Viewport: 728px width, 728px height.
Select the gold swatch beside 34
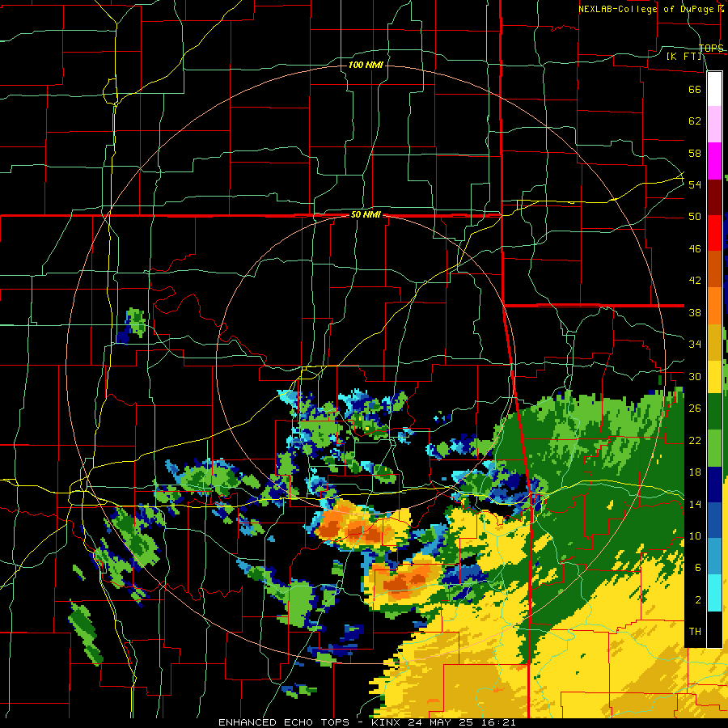tap(714, 342)
